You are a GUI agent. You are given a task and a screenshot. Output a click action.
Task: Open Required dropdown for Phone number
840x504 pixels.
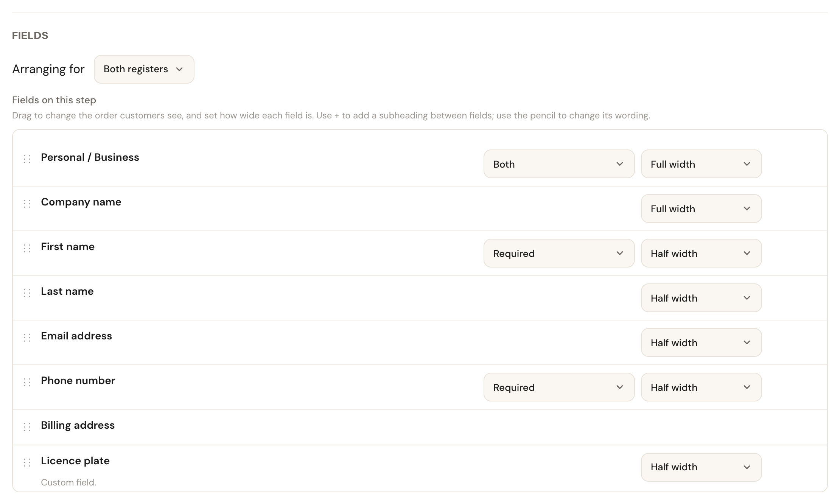[559, 387]
